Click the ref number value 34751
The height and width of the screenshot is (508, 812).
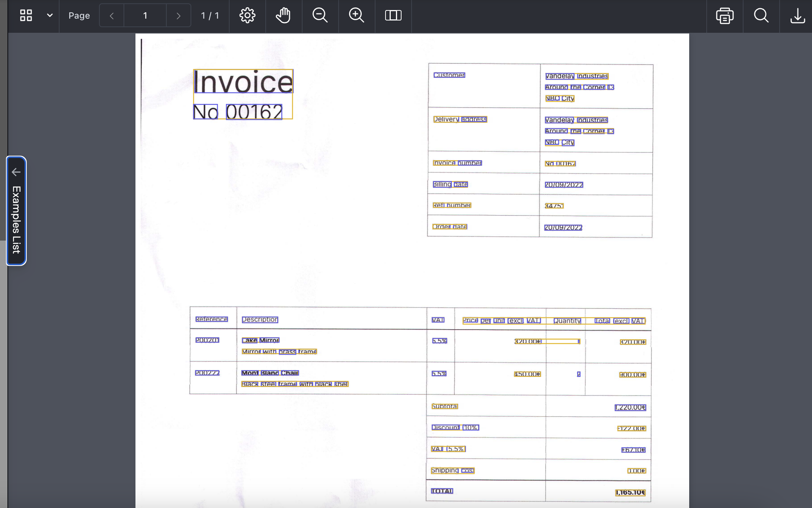pos(554,206)
